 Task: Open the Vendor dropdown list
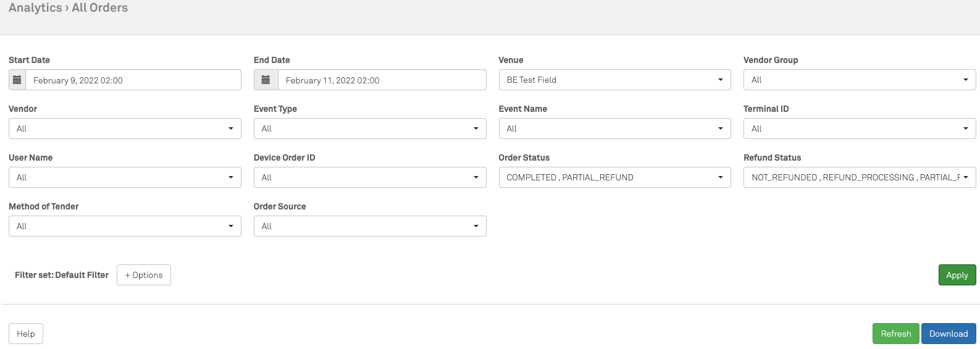pyautogui.click(x=125, y=128)
